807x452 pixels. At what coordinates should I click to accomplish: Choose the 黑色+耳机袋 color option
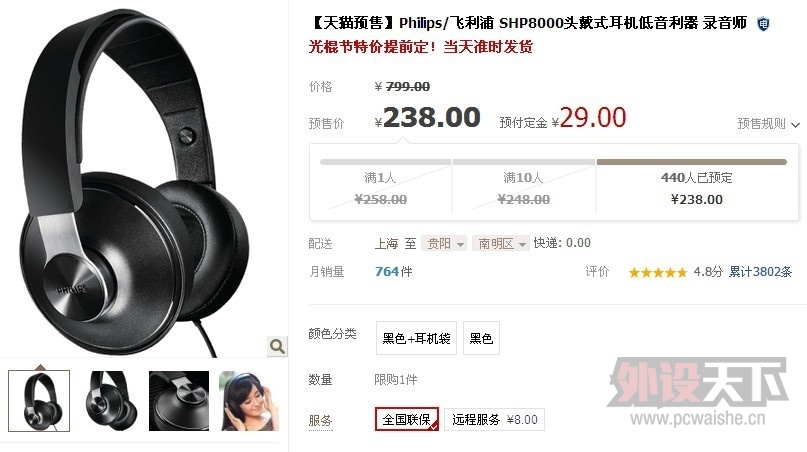tap(416, 338)
